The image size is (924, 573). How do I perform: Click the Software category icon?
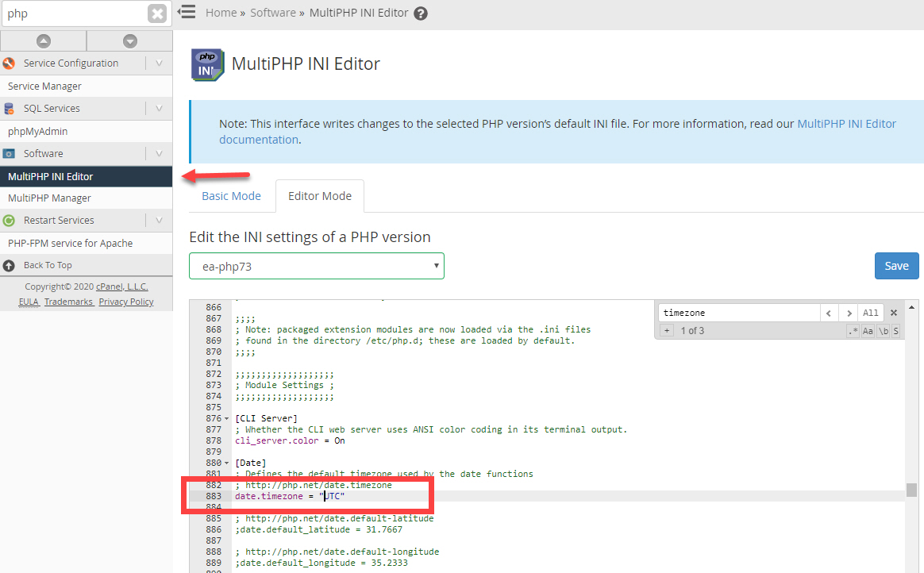(9, 154)
